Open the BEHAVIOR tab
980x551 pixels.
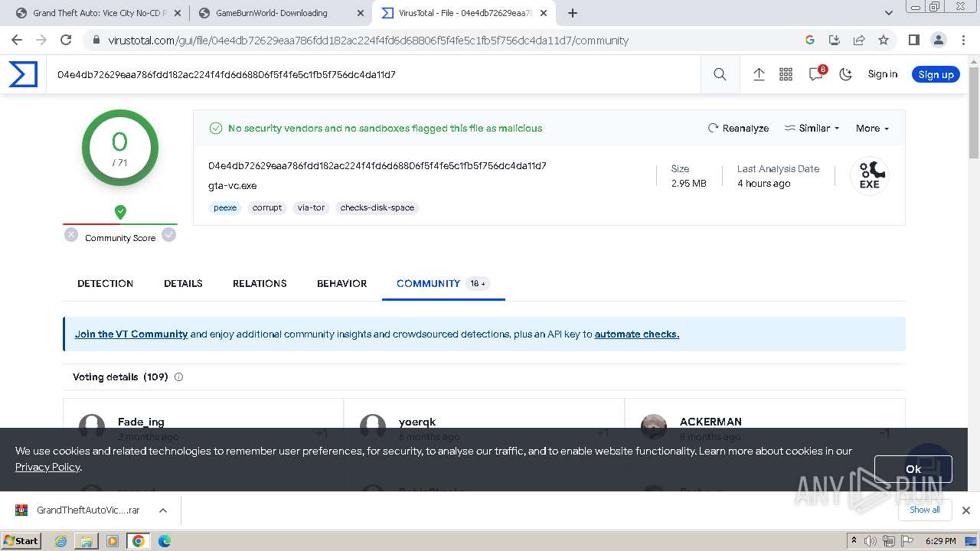click(341, 283)
